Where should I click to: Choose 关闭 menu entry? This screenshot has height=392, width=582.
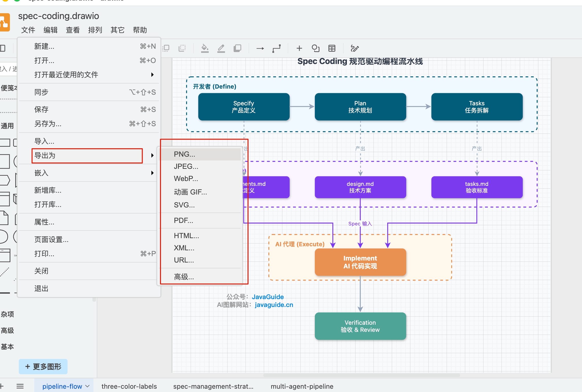pyautogui.click(x=89, y=271)
